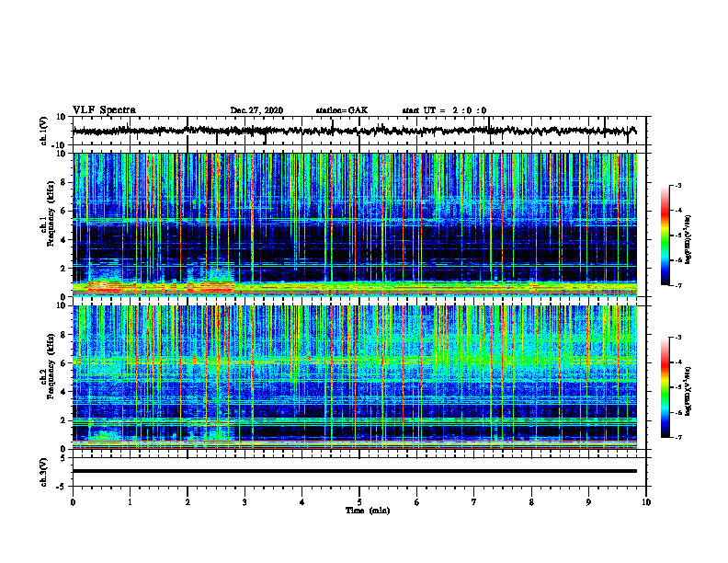Click the thick black ch.3 voltage line
The image size is (728, 563).
click(x=355, y=471)
